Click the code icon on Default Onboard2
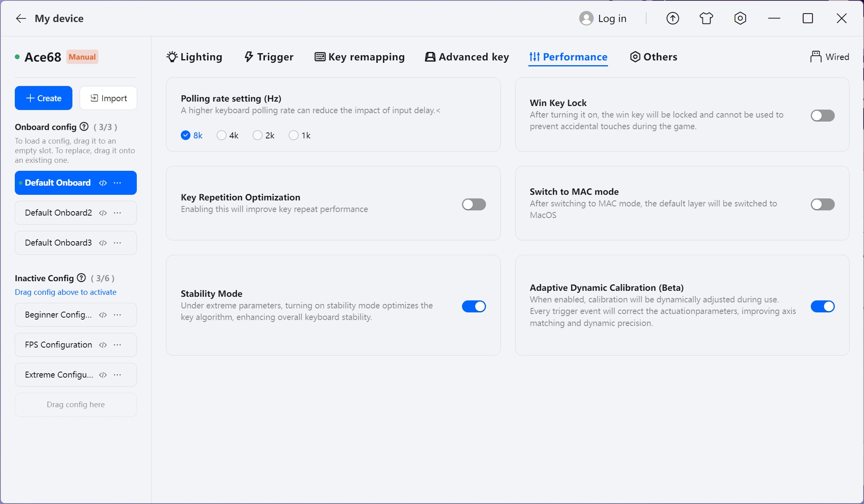864x504 pixels. click(103, 213)
